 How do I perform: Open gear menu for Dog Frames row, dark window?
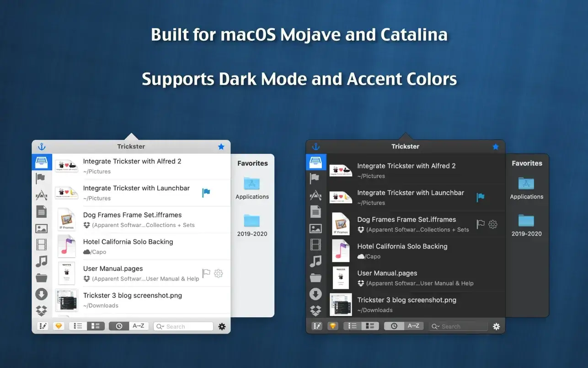pyautogui.click(x=492, y=224)
